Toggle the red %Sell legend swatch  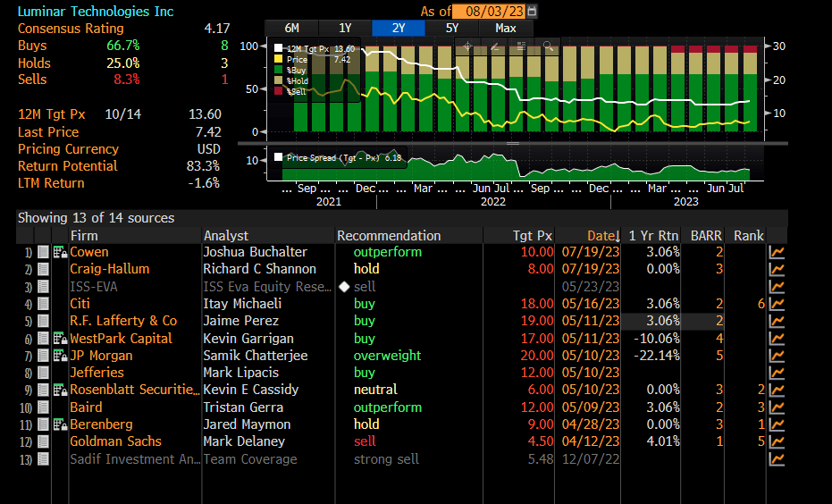point(278,91)
